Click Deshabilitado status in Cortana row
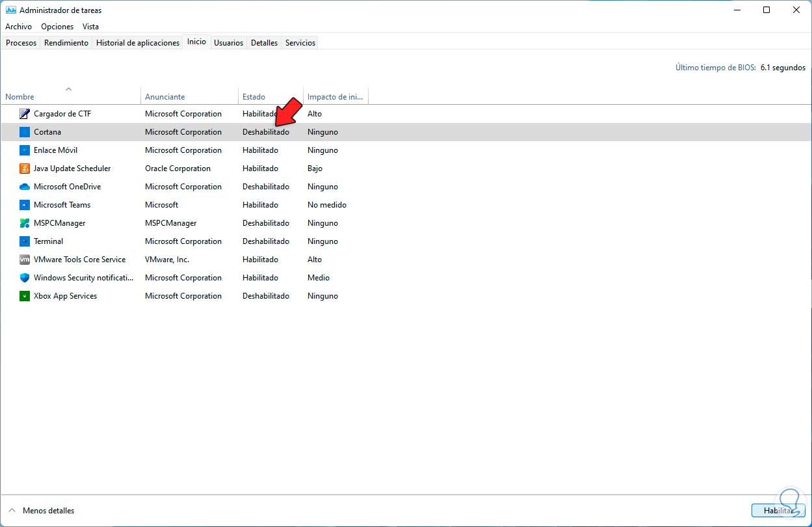The image size is (812, 527). tap(266, 132)
